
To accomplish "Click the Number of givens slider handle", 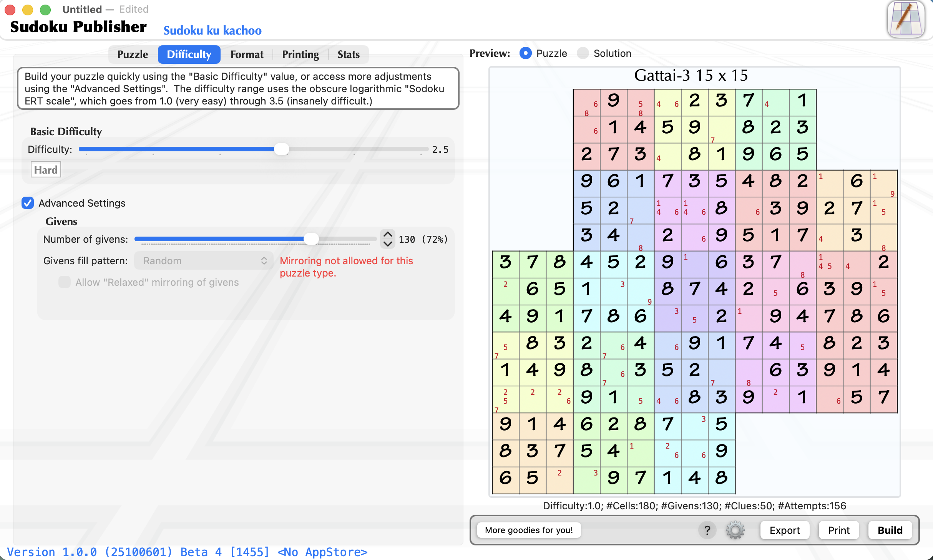I will click(x=311, y=239).
